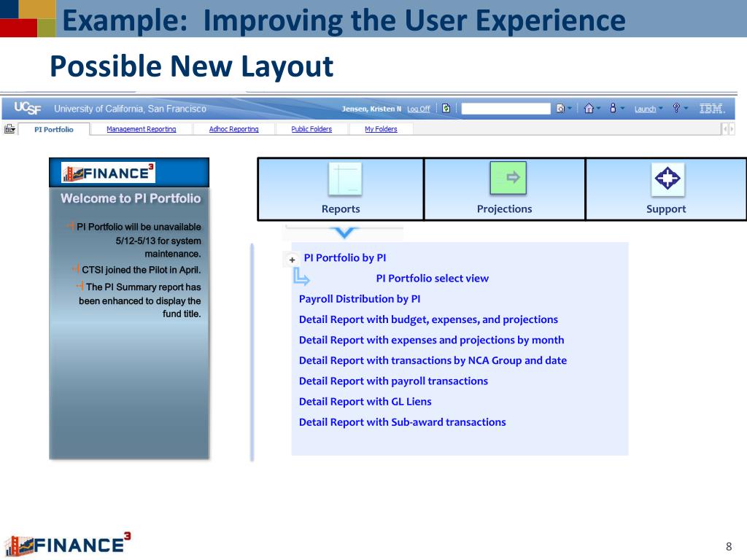Click the Home icon in the header
The height and width of the screenshot is (560, 747).
[589, 108]
